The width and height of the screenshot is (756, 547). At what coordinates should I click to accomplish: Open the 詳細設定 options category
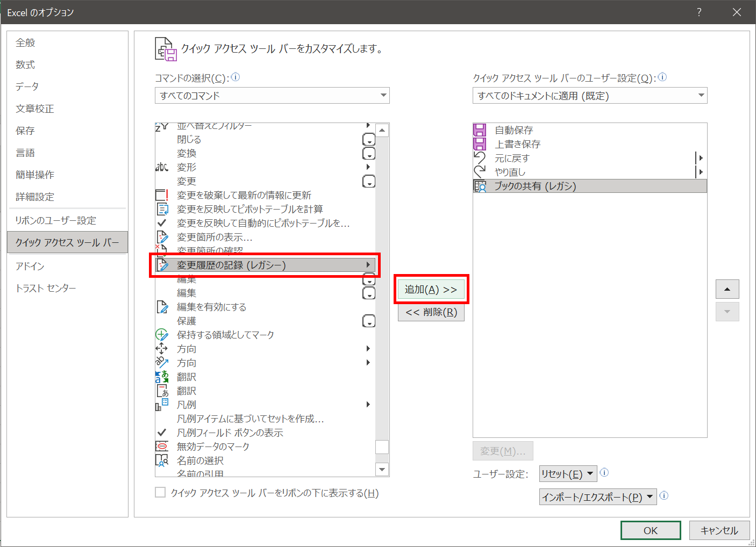click(68, 197)
